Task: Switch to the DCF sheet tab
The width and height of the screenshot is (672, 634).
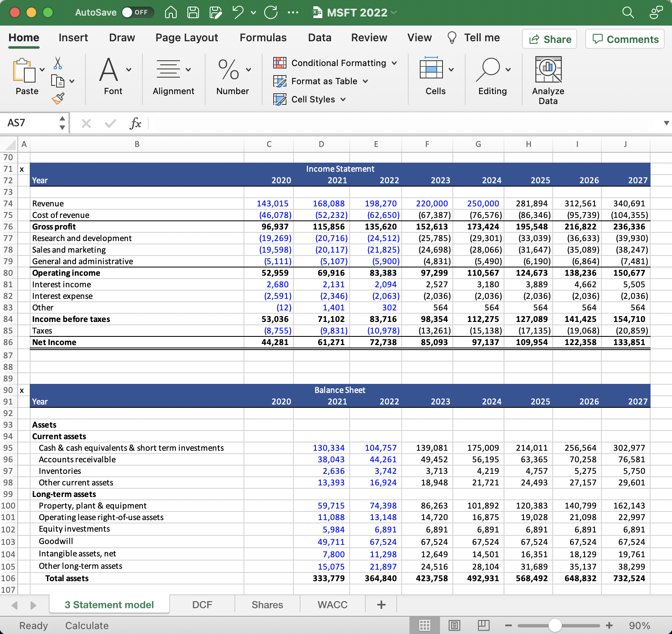Action: (x=202, y=605)
